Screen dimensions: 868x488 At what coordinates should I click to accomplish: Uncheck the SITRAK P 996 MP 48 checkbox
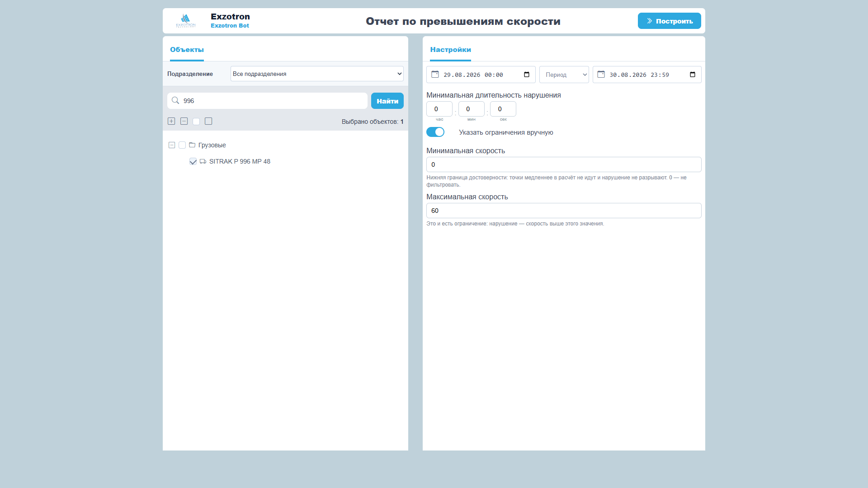pos(193,161)
